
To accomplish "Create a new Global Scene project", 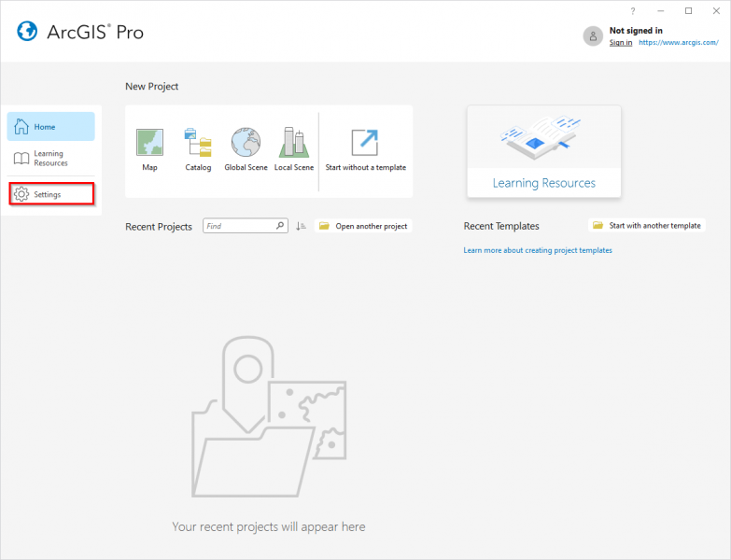I will [246, 149].
